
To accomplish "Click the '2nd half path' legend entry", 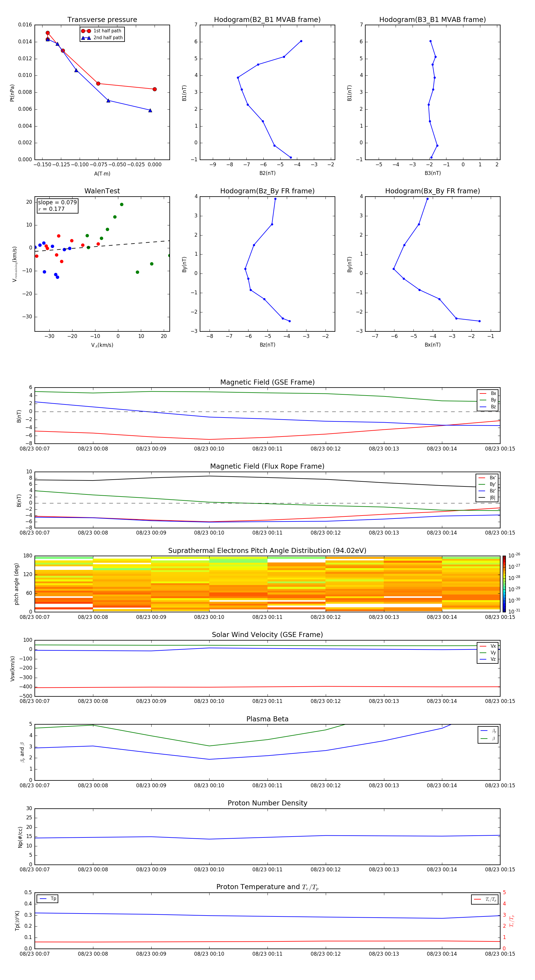I will click(x=102, y=38).
